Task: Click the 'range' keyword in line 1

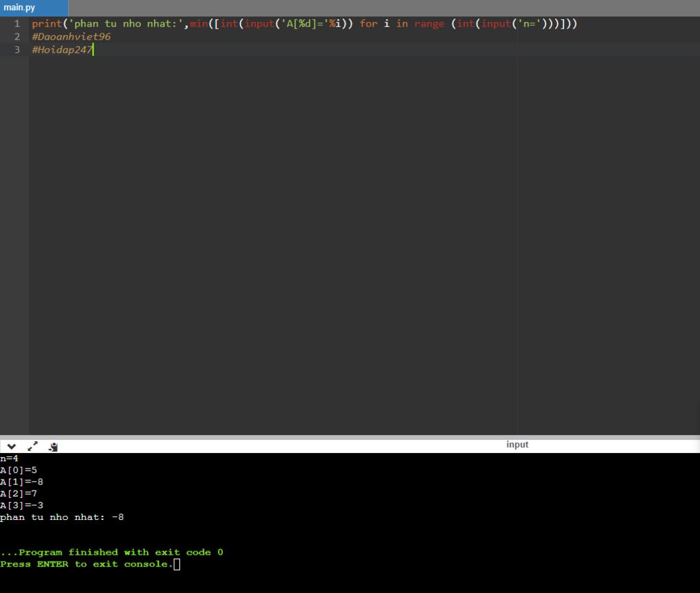Action: (x=429, y=24)
